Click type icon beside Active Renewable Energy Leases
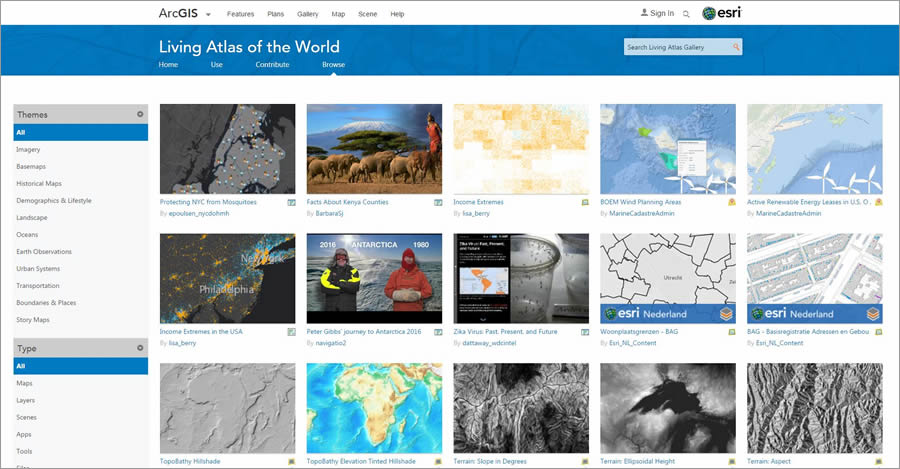Image resolution: width=900 pixels, height=469 pixels. tap(879, 202)
